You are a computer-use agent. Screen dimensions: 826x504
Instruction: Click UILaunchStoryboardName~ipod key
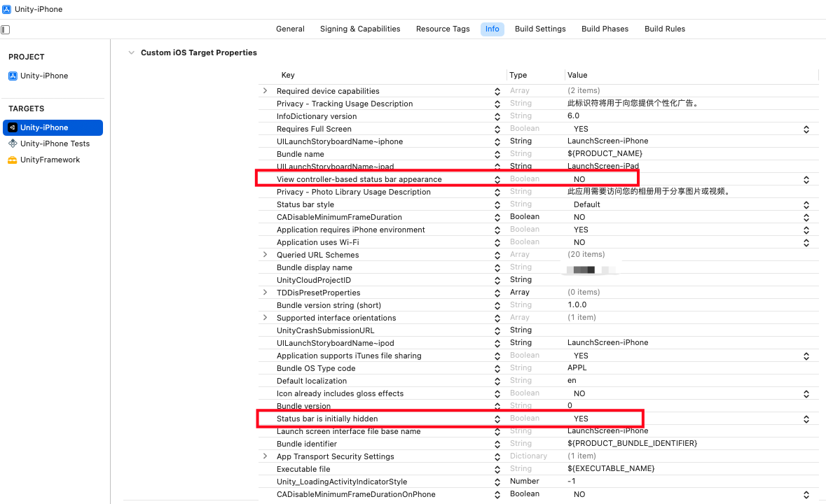click(x=335, y=343)
